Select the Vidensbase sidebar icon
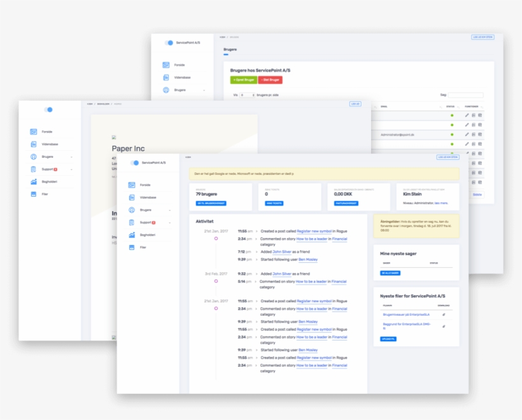This screenshot has width=522, height=420. click(x=131, y=197)
